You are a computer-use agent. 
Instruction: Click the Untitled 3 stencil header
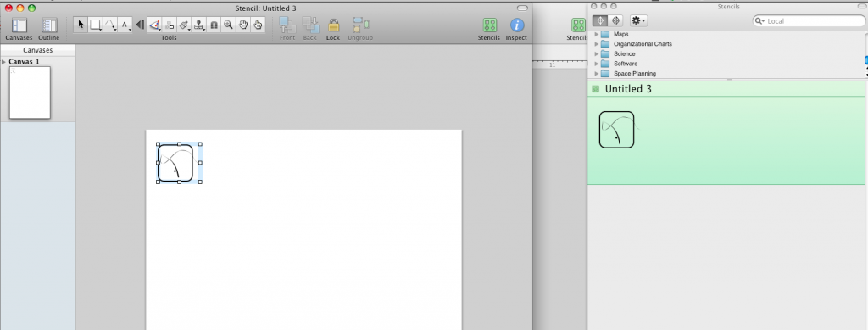click(x=726, y=88)
